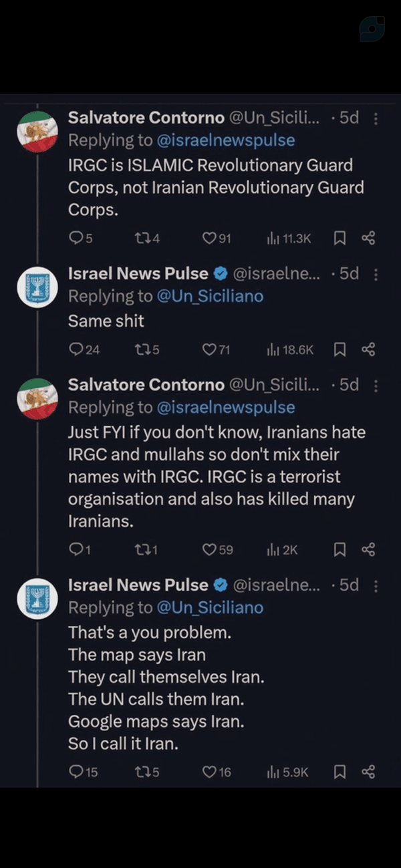Screen dimensions: 401x868
Task: Open Salvatore Contorno's avatar on first tweet
Action: click(x=37, y=132)
